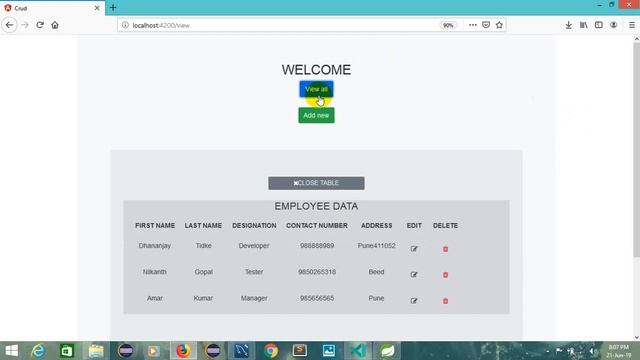This screenshot has height=360, width=640.
Task: Select the Dhananjay first name cell
Action: point(155,246)
